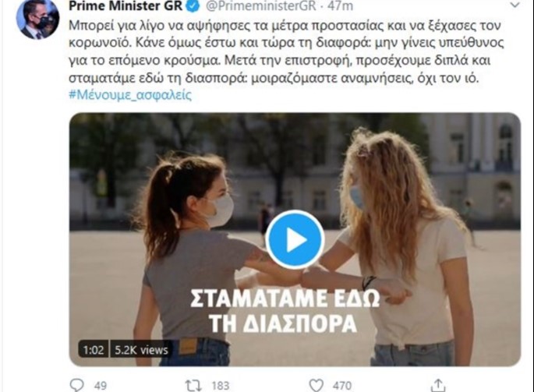This screenshot has width=534, height=392.
Task: Click the retweet arrows icon
Action: click(193, 386)
